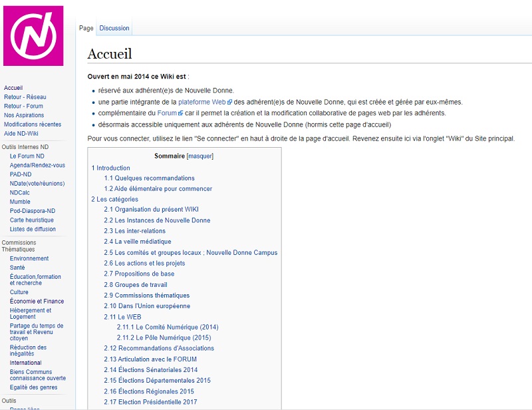The height and width of the screenshot is (410, 532).
Task: Click external link icon after 'plateforme Web'
Action: [x=229, y=102]
